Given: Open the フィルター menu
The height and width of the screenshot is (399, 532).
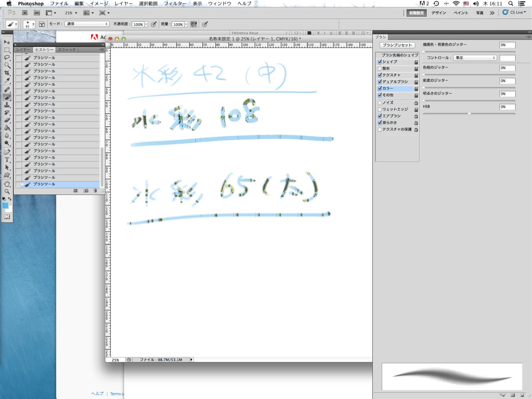Looking at the screenshot, I should click(x=175, y=4).
